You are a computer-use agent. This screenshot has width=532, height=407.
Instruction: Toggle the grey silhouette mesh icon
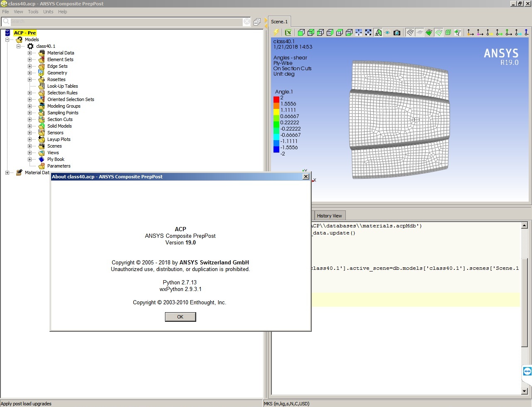click(x=420, y=32)
